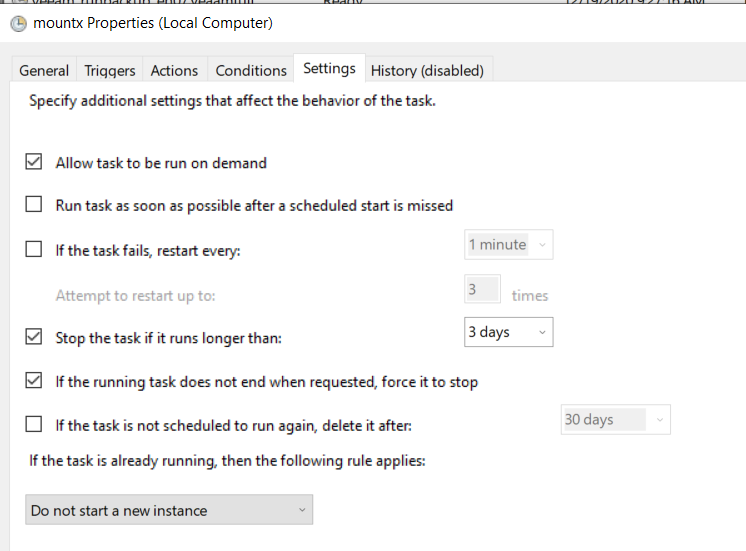The image size is (746, 551).
Task: Toggle 'If the task fails, restart every' checkbox
Action: pyautogui.click(x=34, y=250)
